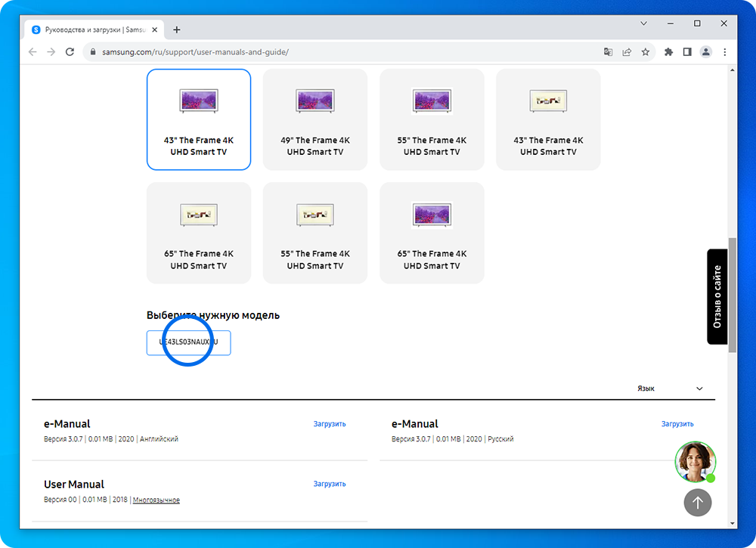Select the 49" The Frame 4K card

point(315,119)
